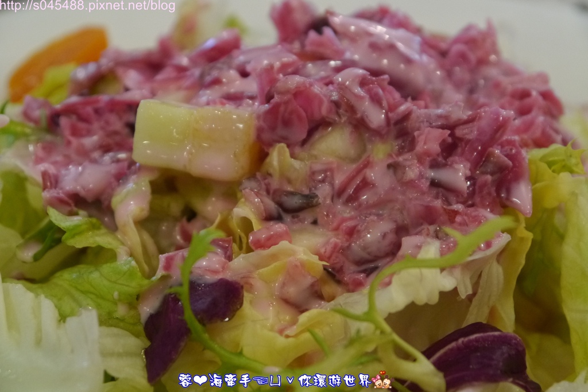Click the 蓉 character in bottom watermark
Viewport: 588px width, 392px height.
(x=185, y=381)
